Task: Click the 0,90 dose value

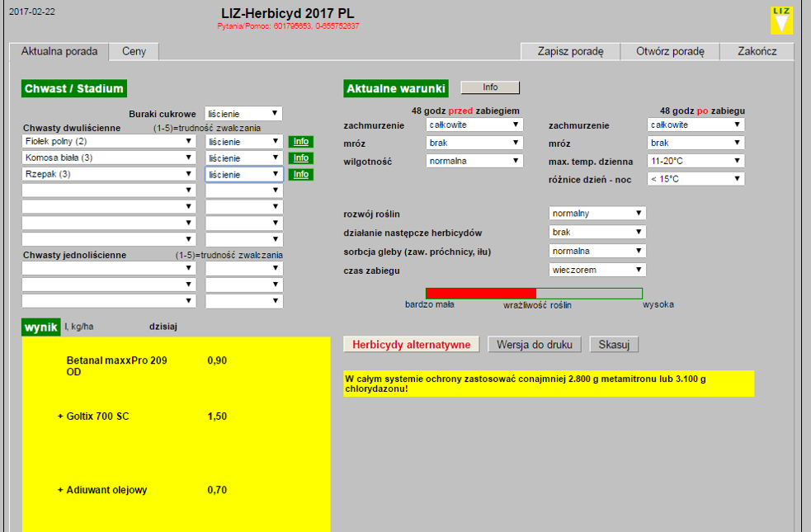Action: [217, 360]
